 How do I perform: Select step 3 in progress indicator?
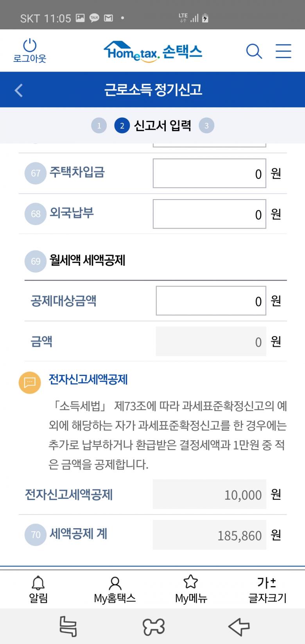206,126
